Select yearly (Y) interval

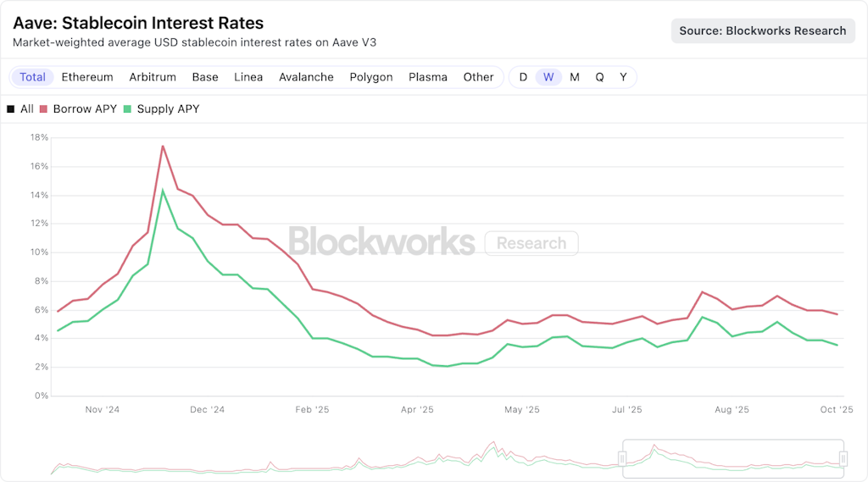coord(623,77)
